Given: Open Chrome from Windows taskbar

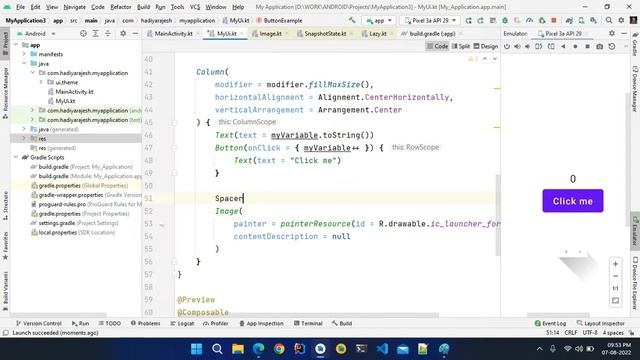Looking at the screenshot, I should pyautogui.click(x=279, y=349).
